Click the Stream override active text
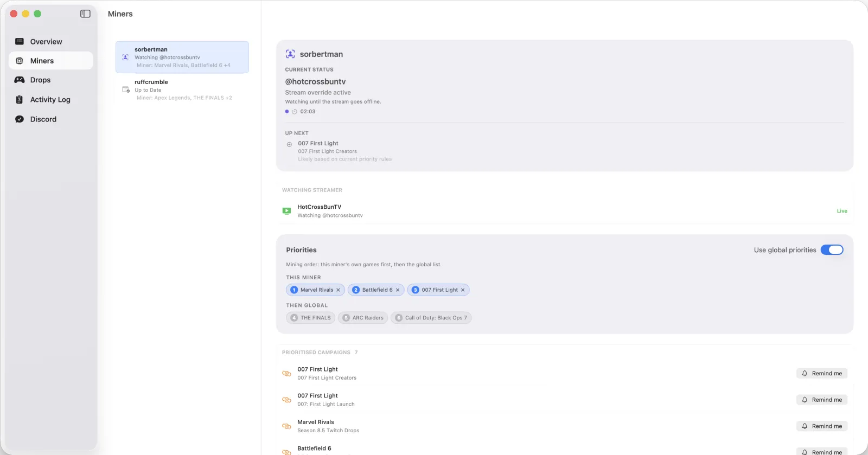868x455 pixels. 318,93
